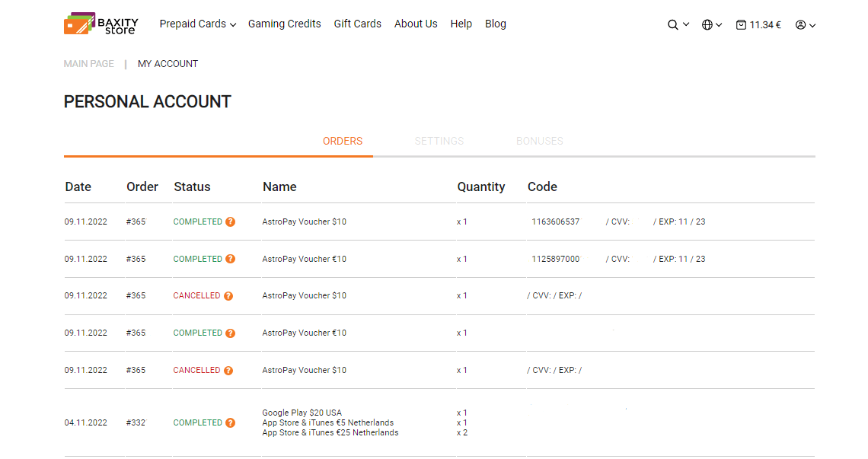The height and width of the screenshot is (459, 868).
Task: Click the Date column header
Action: point(78,187)
